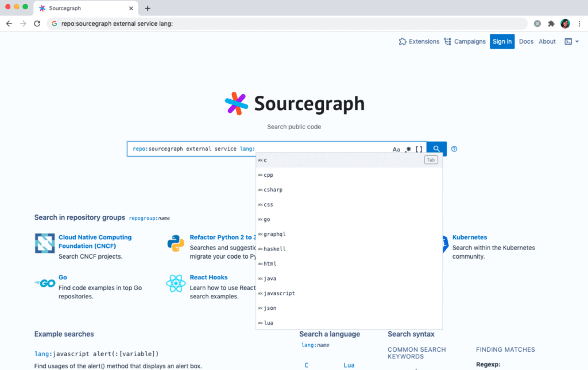Toggle regular expression search mode
The width and height of the screenshot is (588, 370).
(408, 149)
